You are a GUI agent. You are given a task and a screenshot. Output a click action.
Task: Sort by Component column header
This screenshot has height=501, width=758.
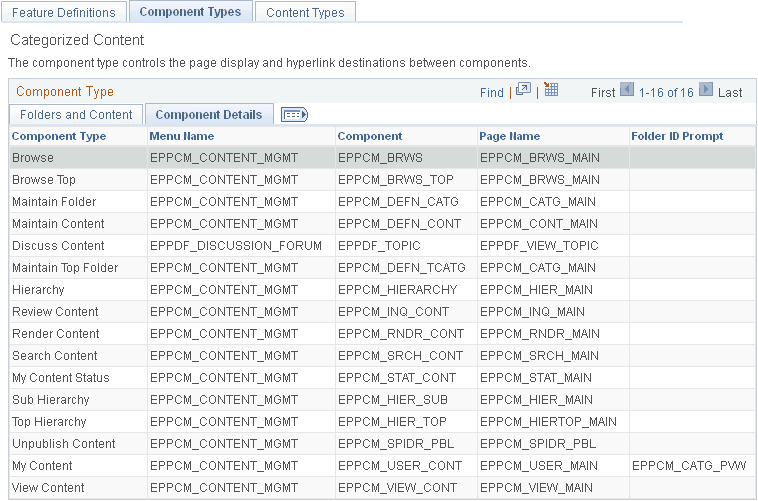tap(370, 136)
